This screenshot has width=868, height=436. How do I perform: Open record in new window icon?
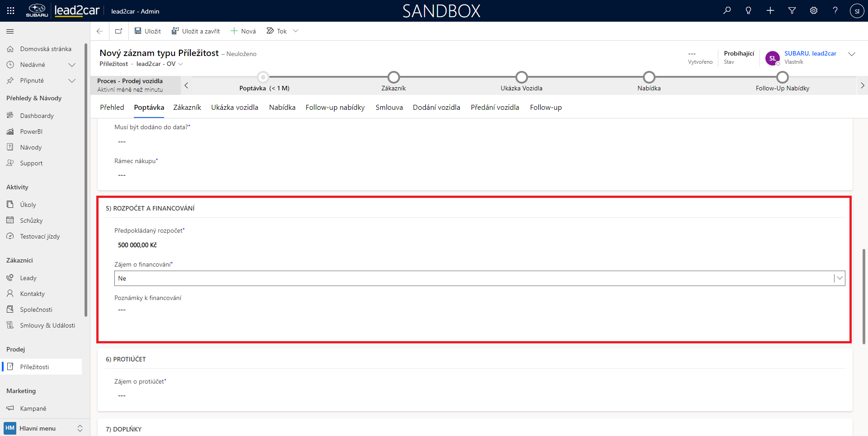point(119,31)
